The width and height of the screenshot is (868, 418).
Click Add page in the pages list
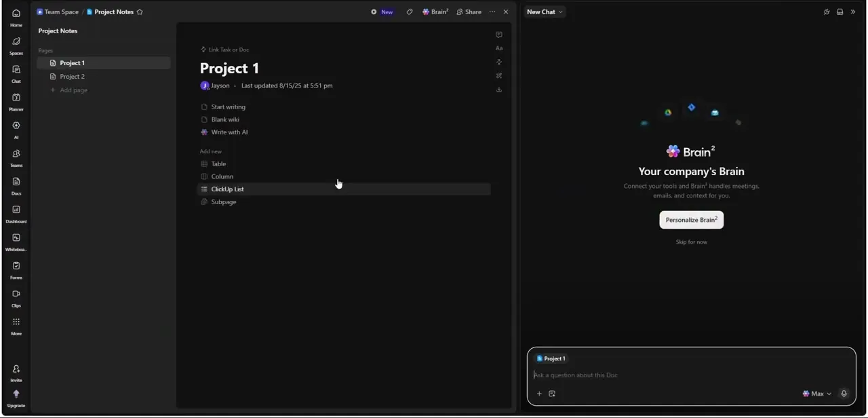(x=68, y=90)
